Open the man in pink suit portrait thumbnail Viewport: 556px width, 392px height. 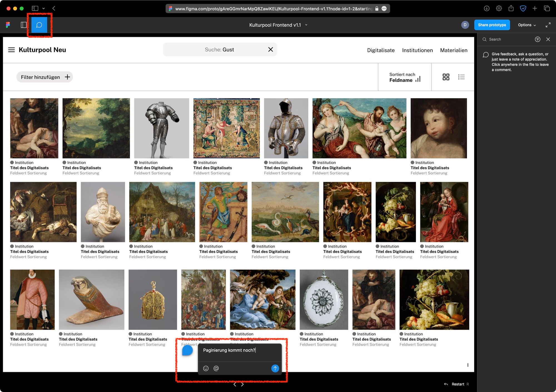pyautogui.click(x=32, y=300)
